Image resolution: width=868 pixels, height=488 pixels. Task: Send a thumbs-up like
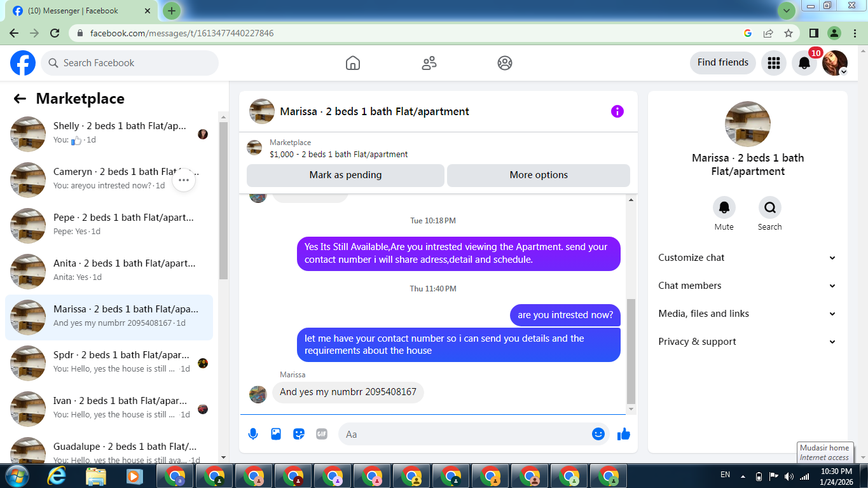point(624,434)
